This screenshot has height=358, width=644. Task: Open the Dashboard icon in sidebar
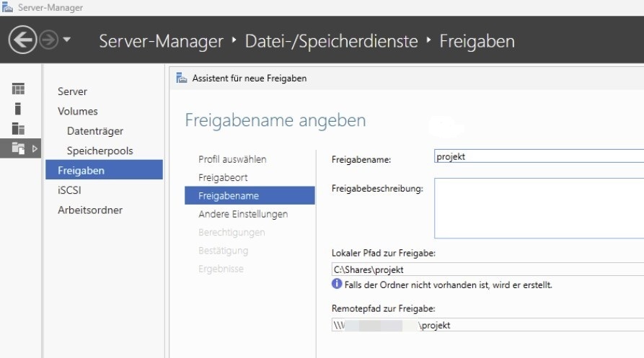coord(18,89)
